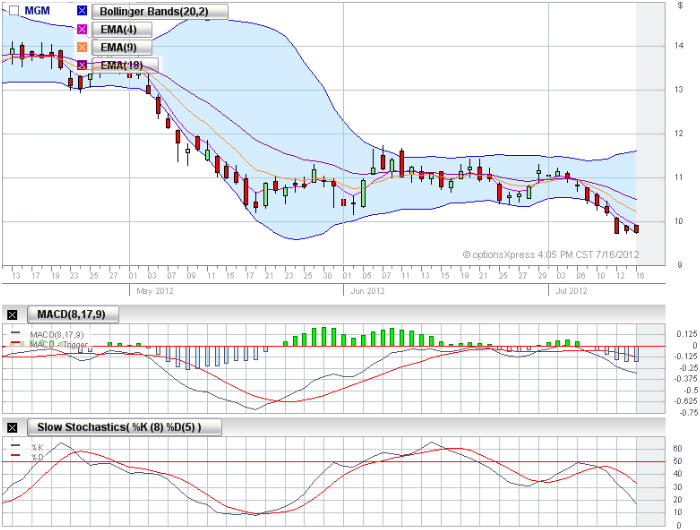Viewport: 700px width, 530px height.
Task: Remove Bollinger Bands via blue X icon
Action: 82,11
